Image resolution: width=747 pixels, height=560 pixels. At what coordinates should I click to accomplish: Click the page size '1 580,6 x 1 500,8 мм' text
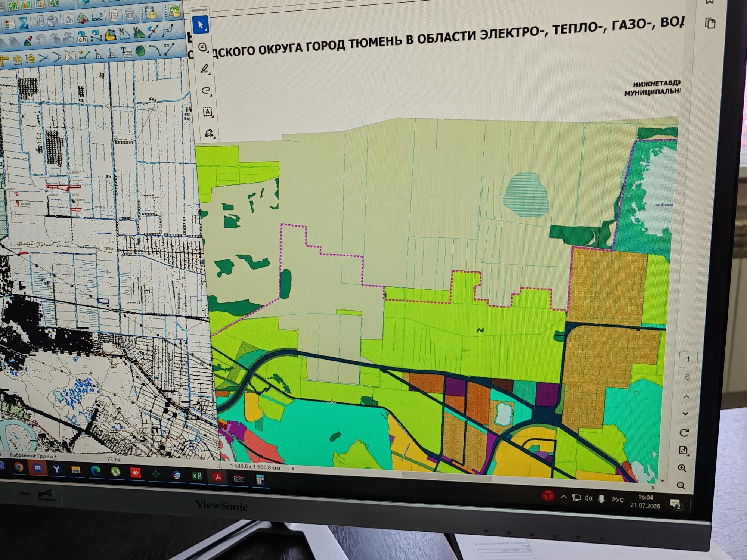[x=255, y=467]
